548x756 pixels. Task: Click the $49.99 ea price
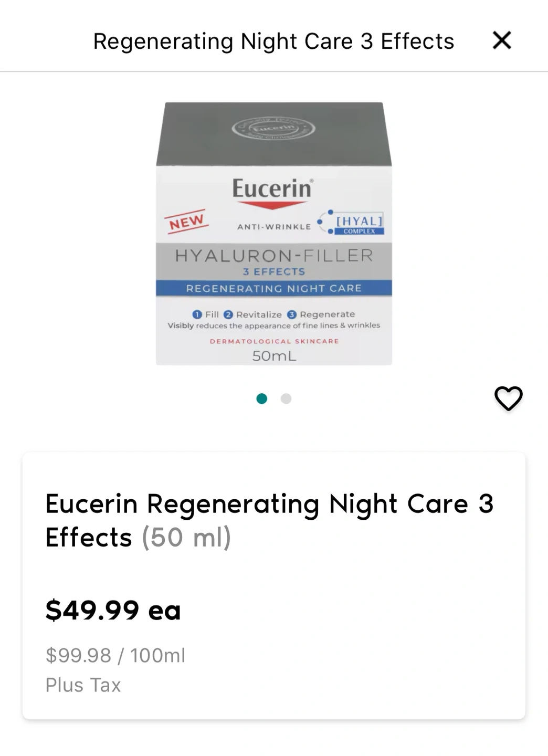click(x=113, y=610)
